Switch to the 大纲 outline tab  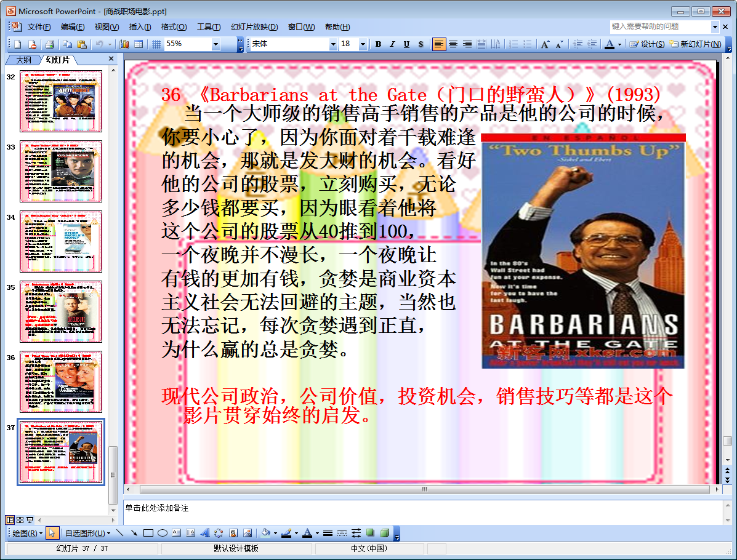[23, 60]
